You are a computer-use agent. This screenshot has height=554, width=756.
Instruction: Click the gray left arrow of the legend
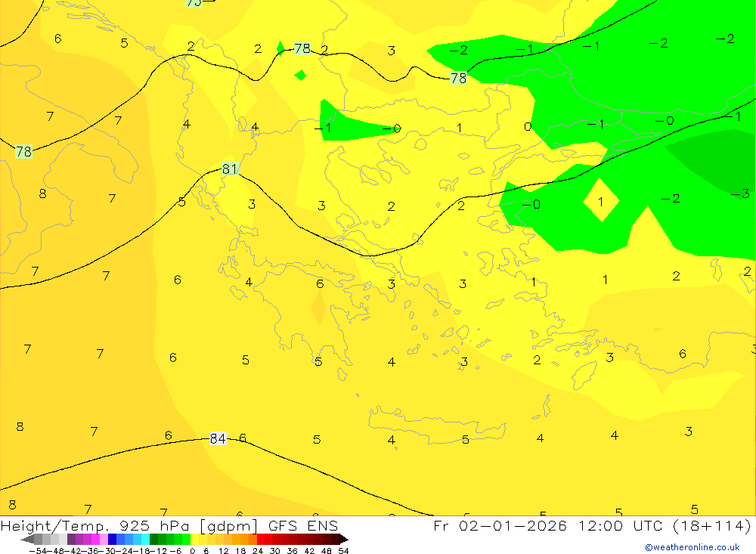(28, 540)
